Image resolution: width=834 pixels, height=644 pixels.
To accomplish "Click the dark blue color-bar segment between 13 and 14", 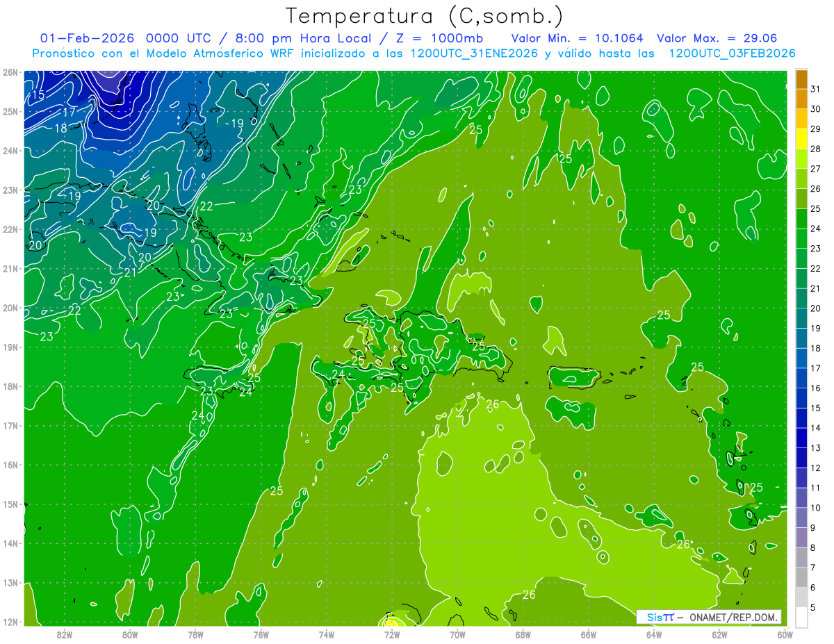I will [x=801, y=438].
